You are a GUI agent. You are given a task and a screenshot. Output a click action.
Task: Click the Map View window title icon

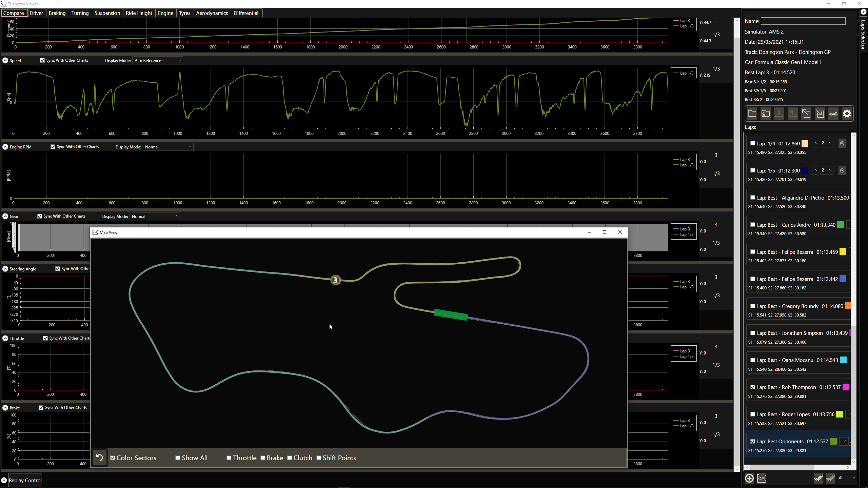point(95,232)
